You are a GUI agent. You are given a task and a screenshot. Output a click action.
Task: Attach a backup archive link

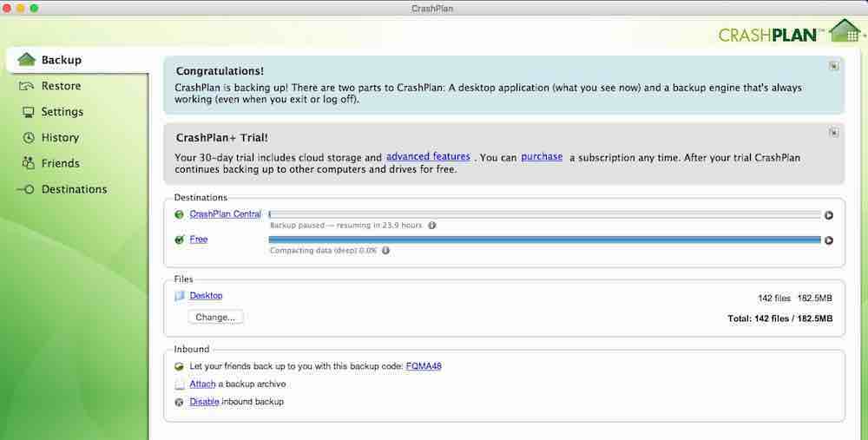pos(202,384)
